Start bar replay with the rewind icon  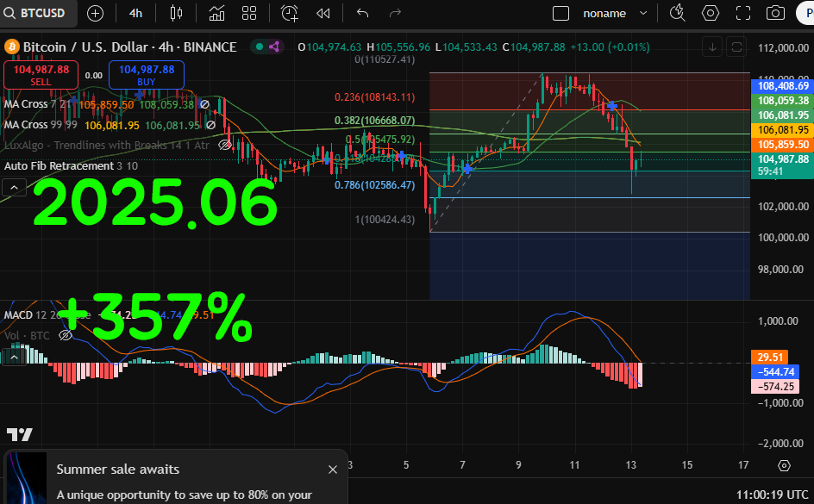click(x=322, y=14)
